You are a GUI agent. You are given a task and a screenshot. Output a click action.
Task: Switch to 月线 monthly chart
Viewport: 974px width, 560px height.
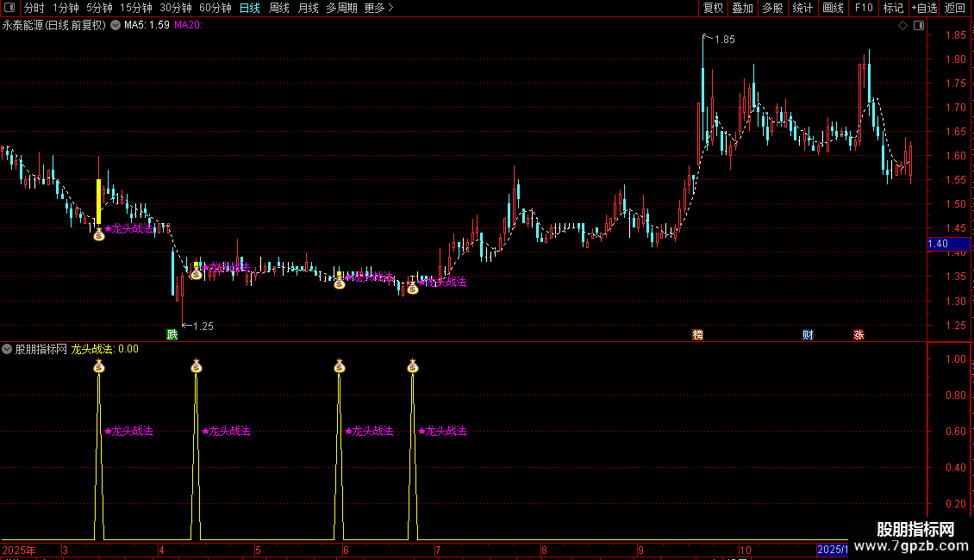308,8
